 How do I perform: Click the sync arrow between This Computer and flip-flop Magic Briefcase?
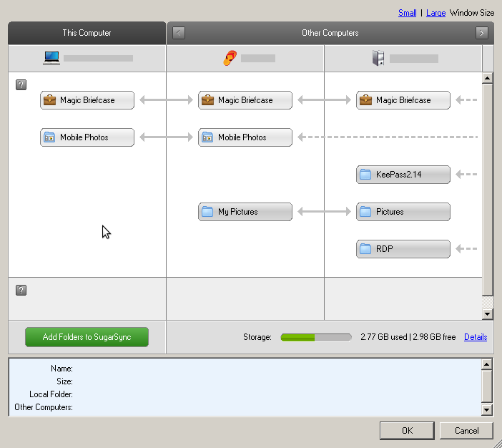(166, 100)
